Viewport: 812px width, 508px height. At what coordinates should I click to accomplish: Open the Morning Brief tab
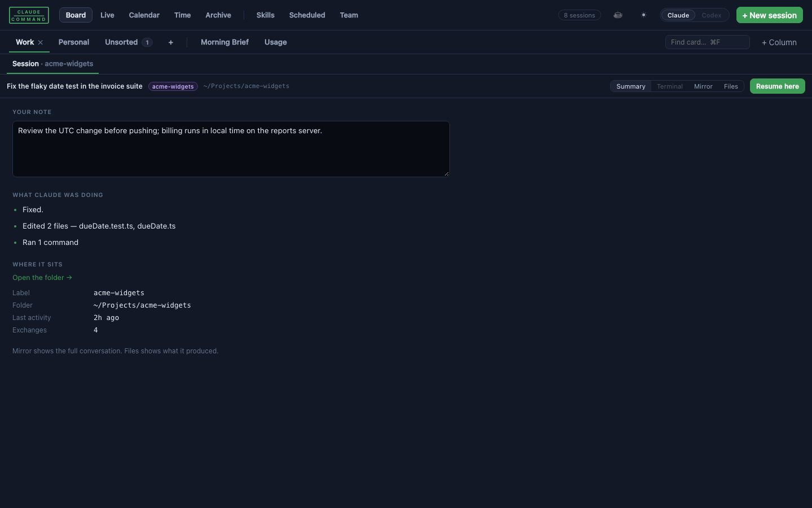point(224,42)
